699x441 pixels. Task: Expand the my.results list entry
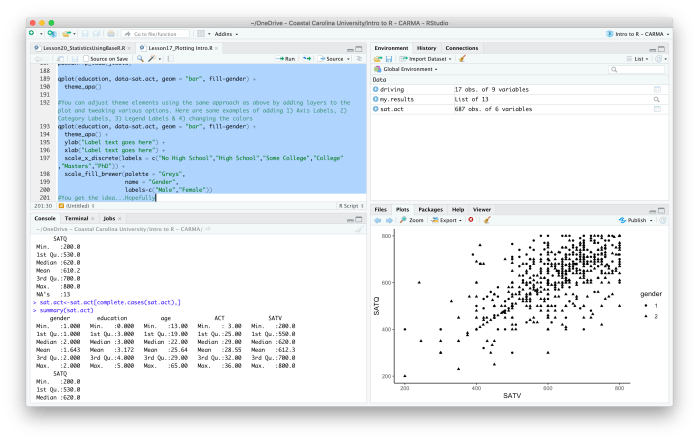coord(376,100)
